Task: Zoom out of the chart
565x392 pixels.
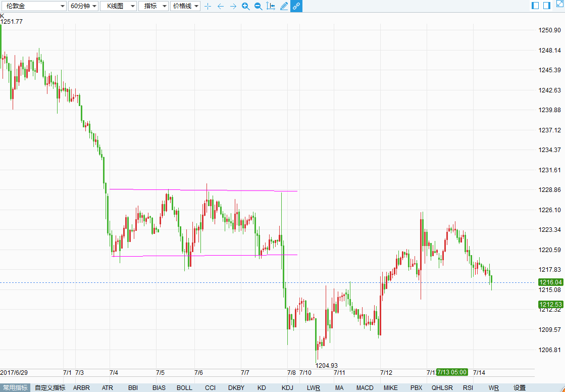Action: click(x=258, y=6)
